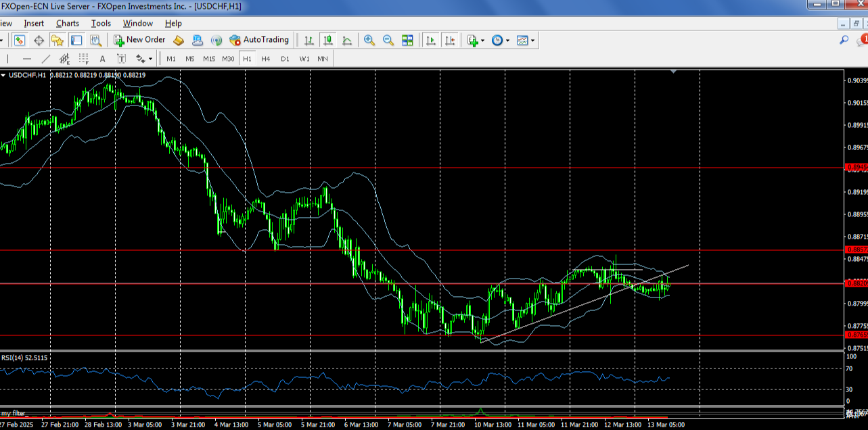Image resolution: width=868 pixels, height=430 pixels.
Task: Toggle Chart Shift from the right border
Action: 450,41
